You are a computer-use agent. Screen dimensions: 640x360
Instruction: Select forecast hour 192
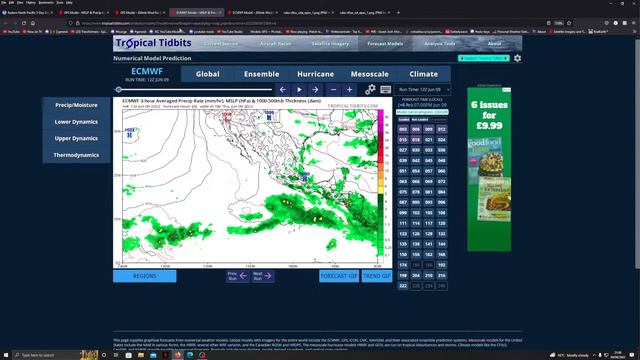[441, 265]
